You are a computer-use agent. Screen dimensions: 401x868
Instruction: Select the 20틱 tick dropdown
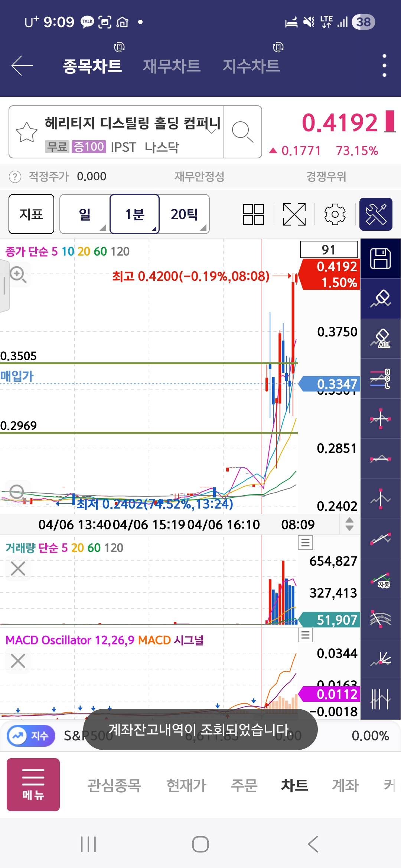[185, 214]
